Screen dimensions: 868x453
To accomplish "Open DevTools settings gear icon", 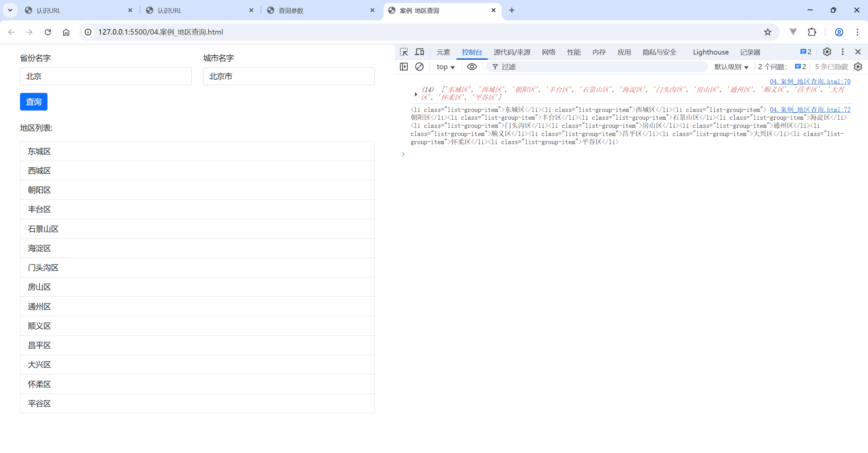I will pyautogui.click(x=827, y=52).
